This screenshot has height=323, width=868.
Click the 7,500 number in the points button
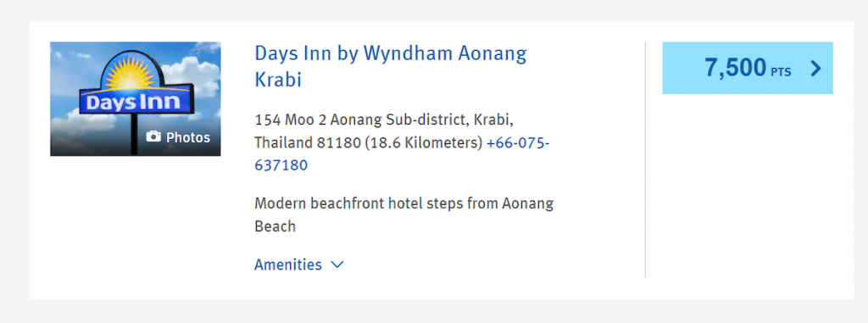(x=735, y=68)
